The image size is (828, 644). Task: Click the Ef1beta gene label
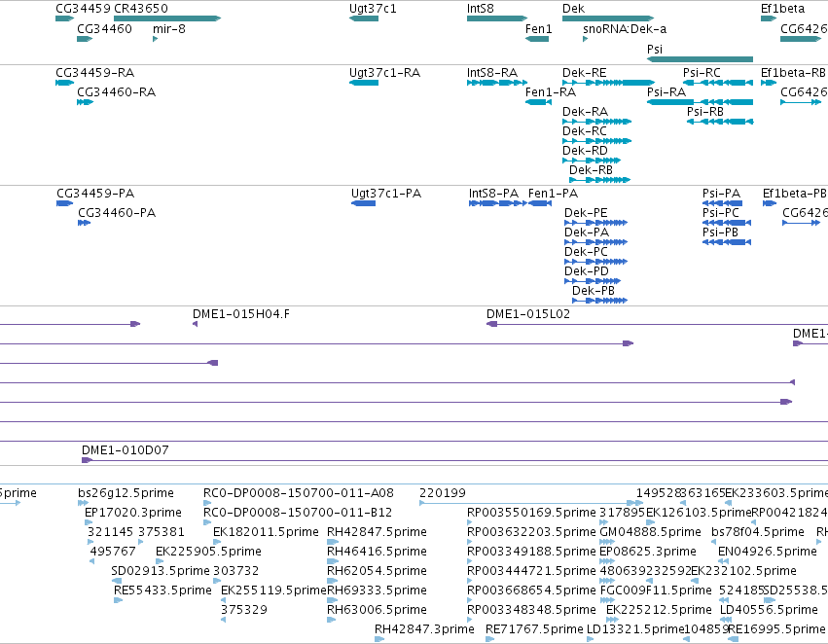click(x=782, y=9)
